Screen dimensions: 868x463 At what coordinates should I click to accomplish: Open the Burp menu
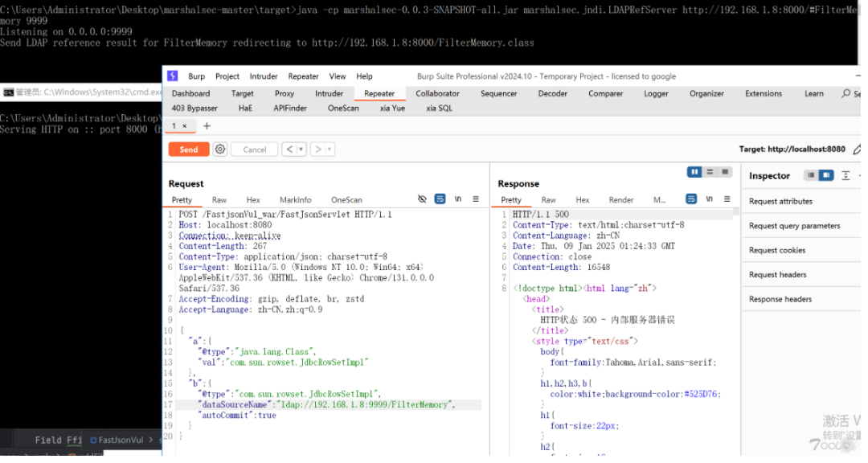tap(197, 76)
